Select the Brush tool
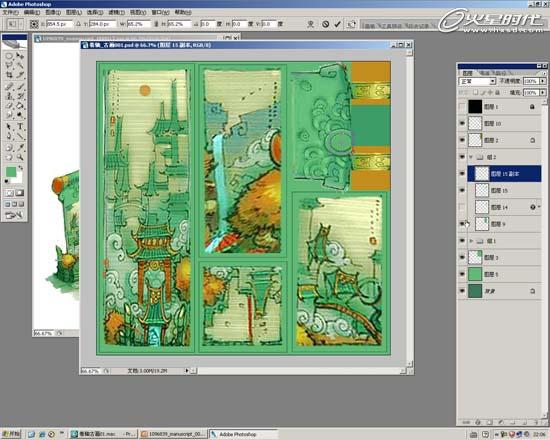This screenshot has width=550, height=440. (x=20, y=86)
